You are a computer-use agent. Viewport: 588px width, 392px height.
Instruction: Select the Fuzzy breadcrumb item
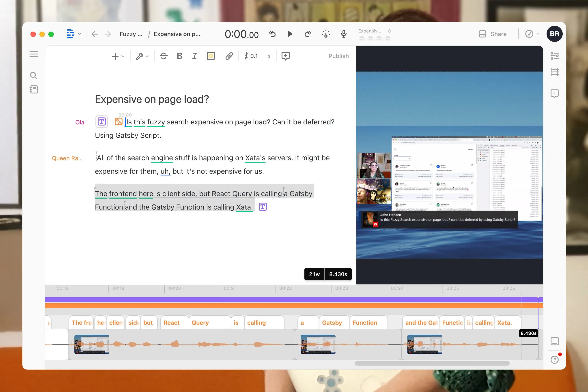coord(131,34)
